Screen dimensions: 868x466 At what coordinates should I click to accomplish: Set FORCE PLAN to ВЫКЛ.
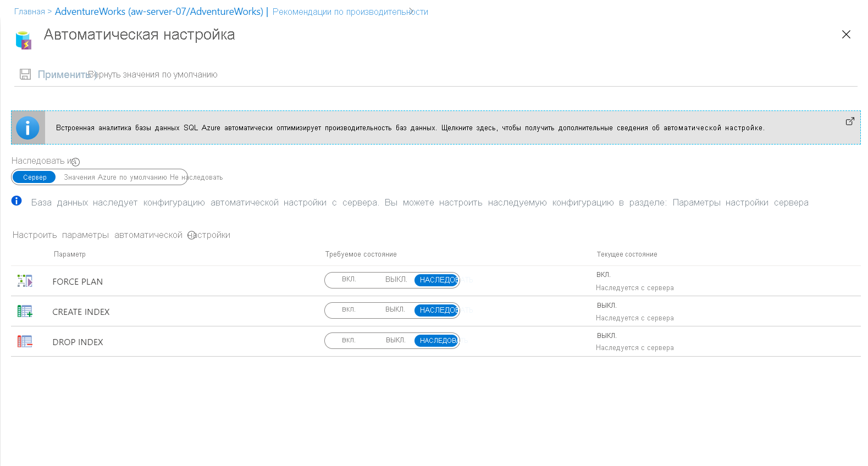(x=396, y=280)
